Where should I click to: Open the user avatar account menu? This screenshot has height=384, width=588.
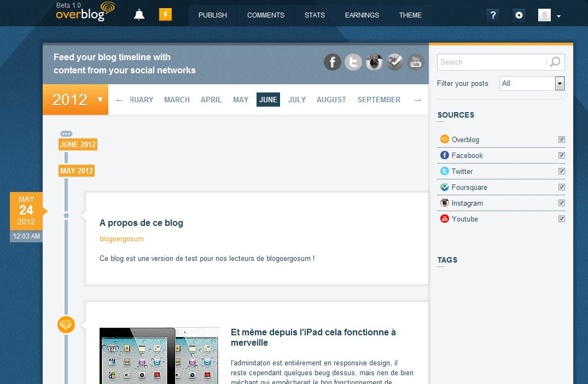coord(549,15)
